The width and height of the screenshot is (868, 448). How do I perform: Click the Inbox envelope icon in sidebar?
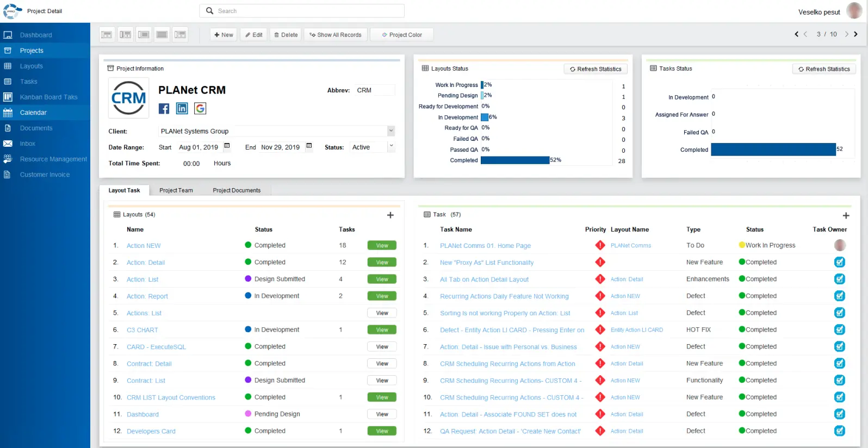tap(8, 144)
